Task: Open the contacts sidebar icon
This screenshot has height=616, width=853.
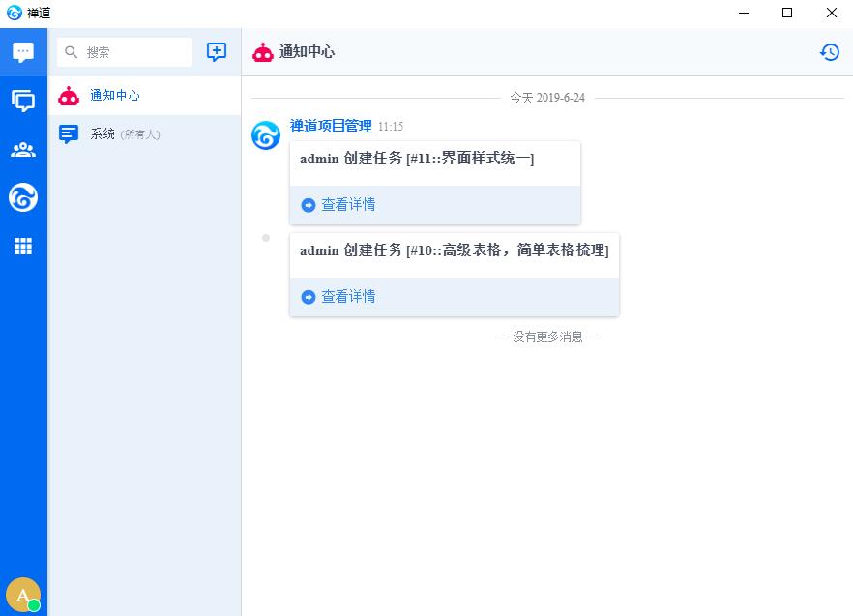Action: 23,150
